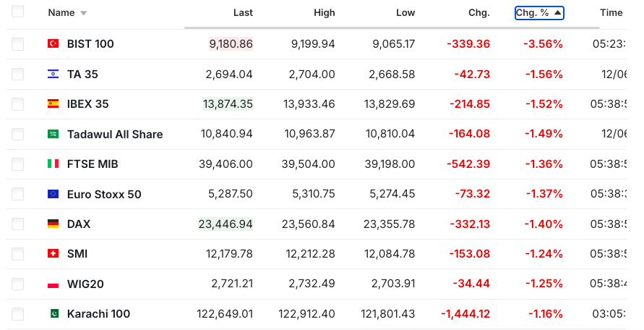Image resolution: width=644 pixels, height=330 pixels.
Task: Open the SMI index link
Action: click(x=77, y=254)
